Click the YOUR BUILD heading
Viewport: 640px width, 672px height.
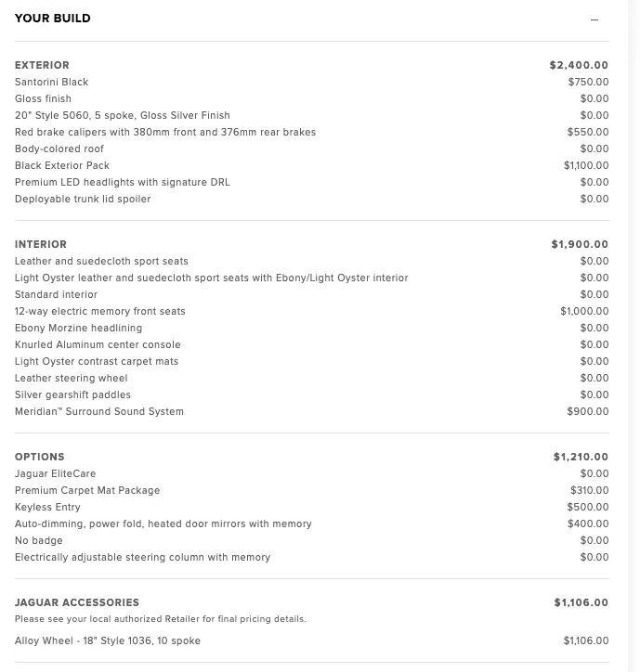pos(53,19)
